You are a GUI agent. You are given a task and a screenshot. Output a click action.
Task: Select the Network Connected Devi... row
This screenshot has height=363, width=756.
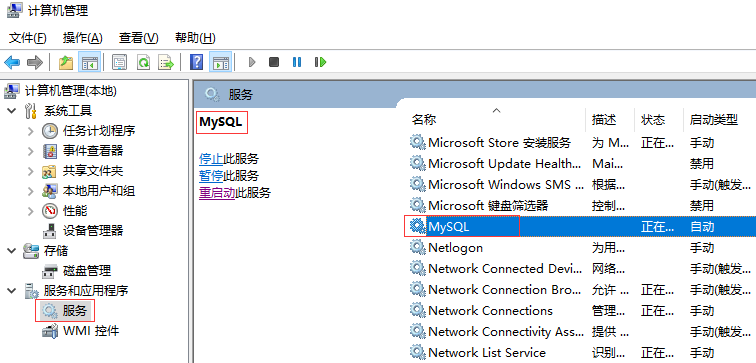pos(582,269)
